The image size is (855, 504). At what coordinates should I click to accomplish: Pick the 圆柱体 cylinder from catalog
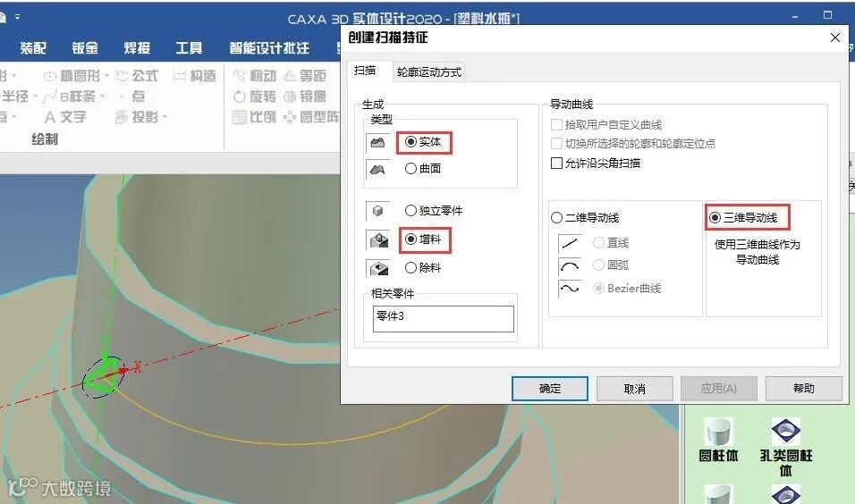718,441
